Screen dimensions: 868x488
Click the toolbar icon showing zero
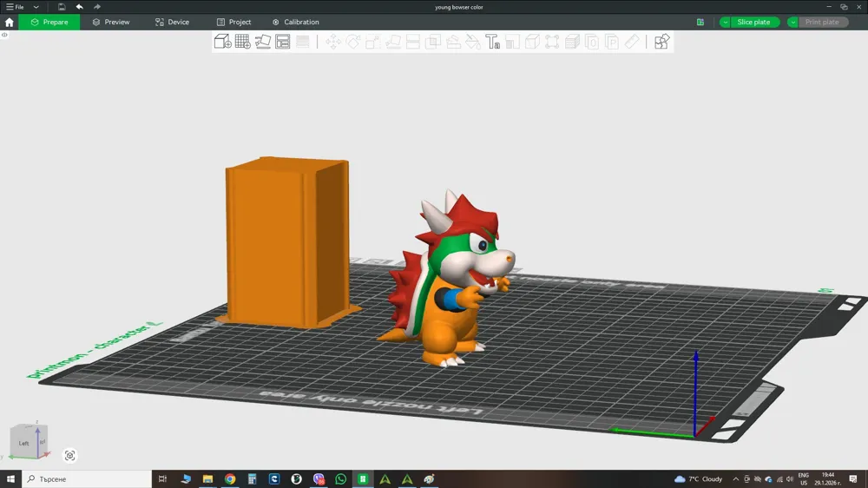pyautogui.click(x=592, y=42)
